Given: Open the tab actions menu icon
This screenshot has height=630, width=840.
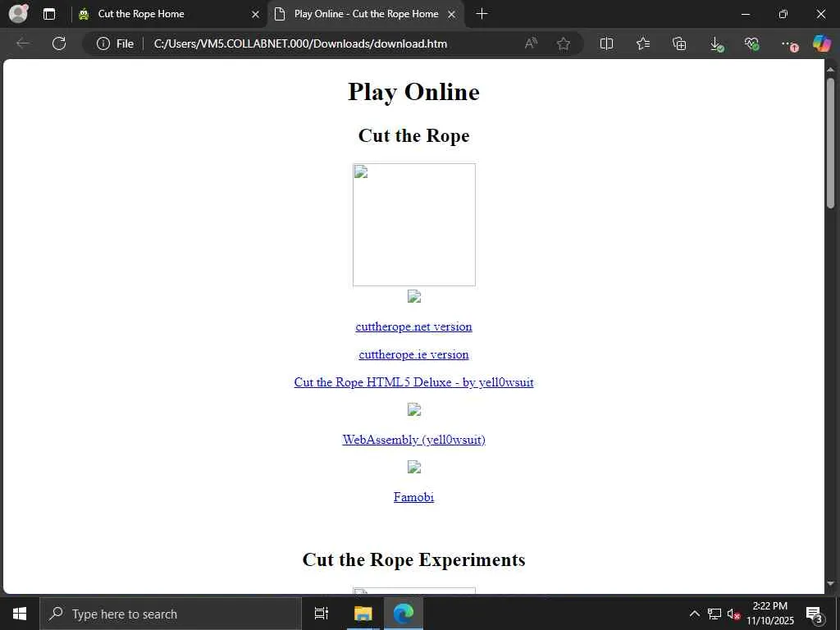Looking at the screenshot, I should tap(48, 14).
